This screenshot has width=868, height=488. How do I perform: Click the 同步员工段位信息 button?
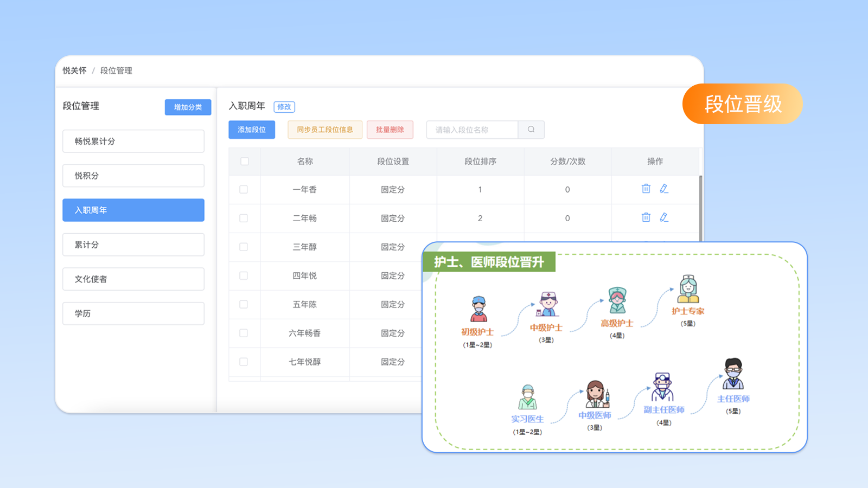tap(324, 130)
